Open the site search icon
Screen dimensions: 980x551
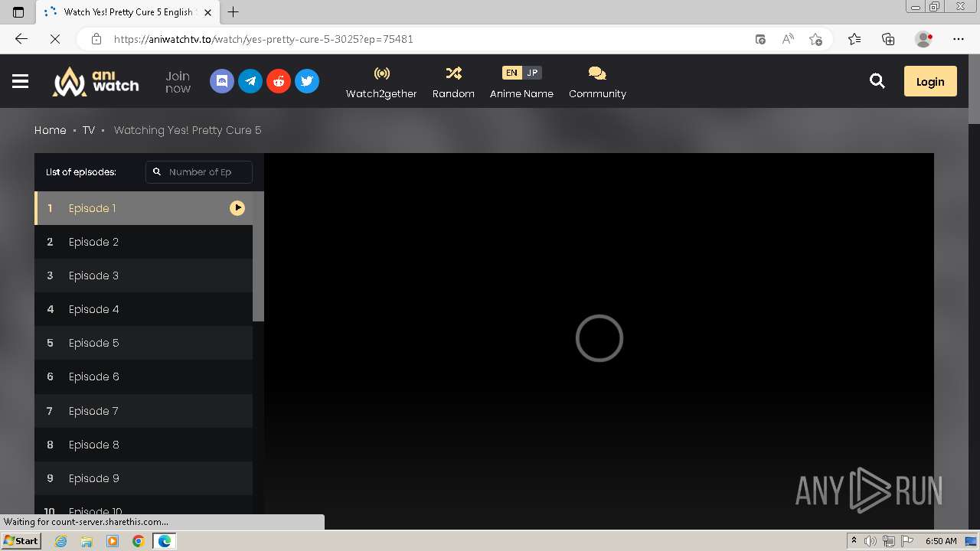(x=877, y=81)
